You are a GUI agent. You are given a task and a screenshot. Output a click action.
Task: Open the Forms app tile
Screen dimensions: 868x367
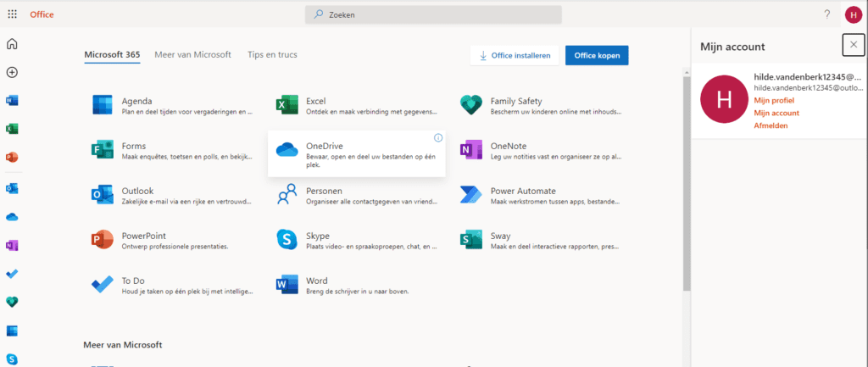[x=172, y=150]
